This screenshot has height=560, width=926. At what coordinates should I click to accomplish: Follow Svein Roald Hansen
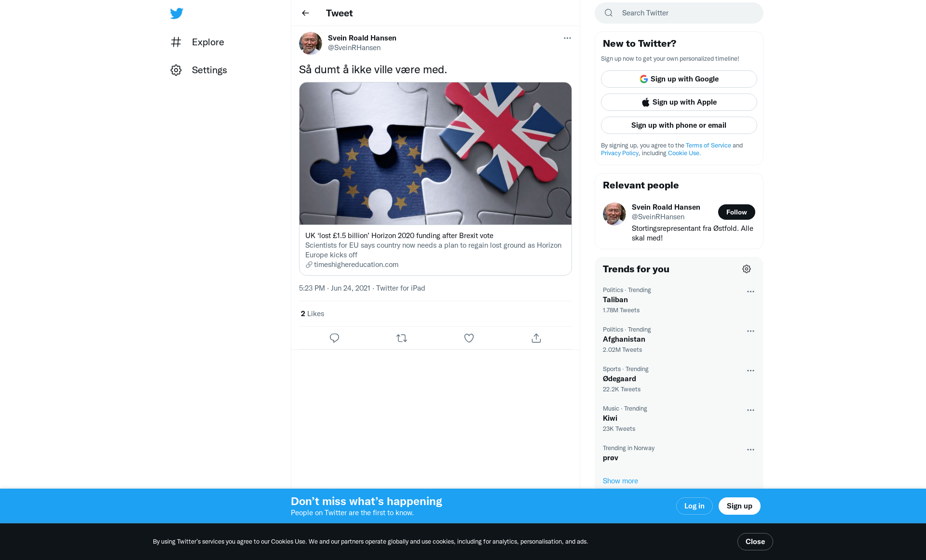[736, 212]
